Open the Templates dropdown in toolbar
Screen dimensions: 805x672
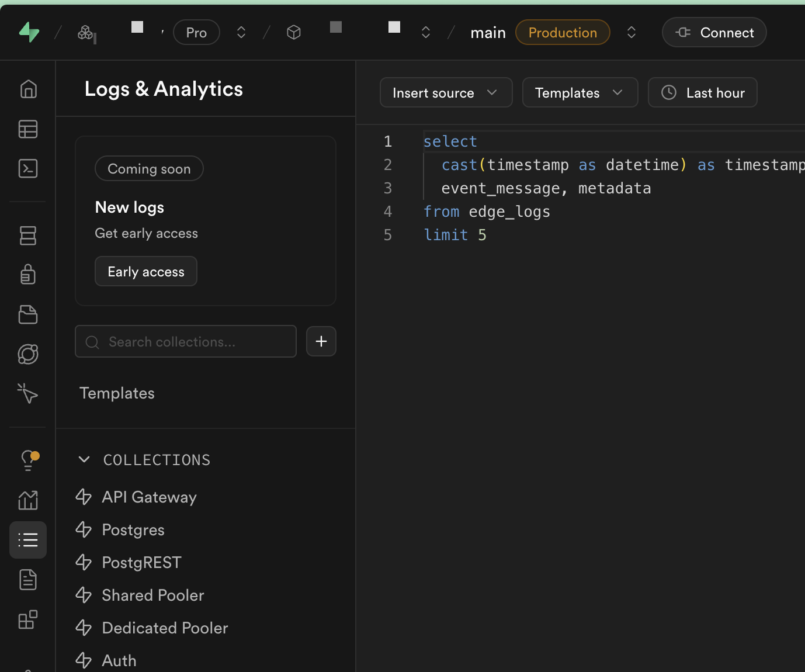tap(580, 93)
